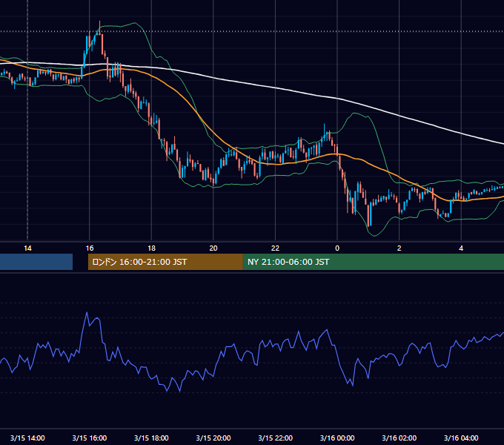Click the 3/16 04:00 date label
504x445 pixels.
tap(461, 438)
